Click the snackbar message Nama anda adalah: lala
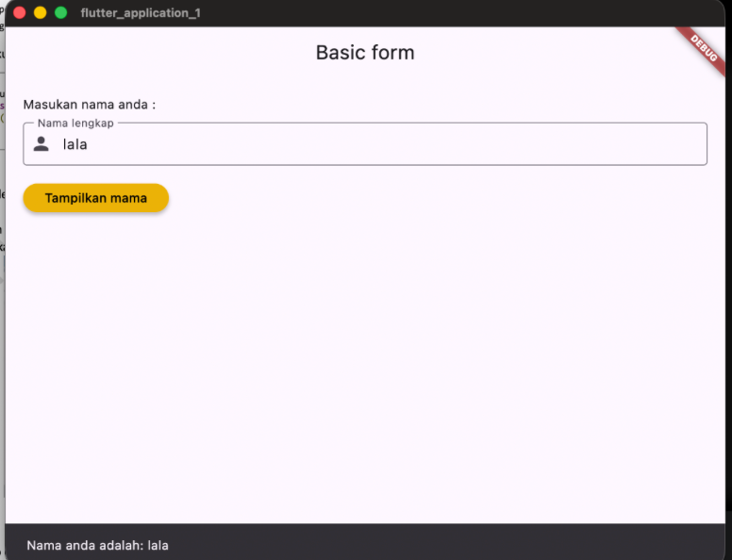The image size is (732, 560). [97, 545]
